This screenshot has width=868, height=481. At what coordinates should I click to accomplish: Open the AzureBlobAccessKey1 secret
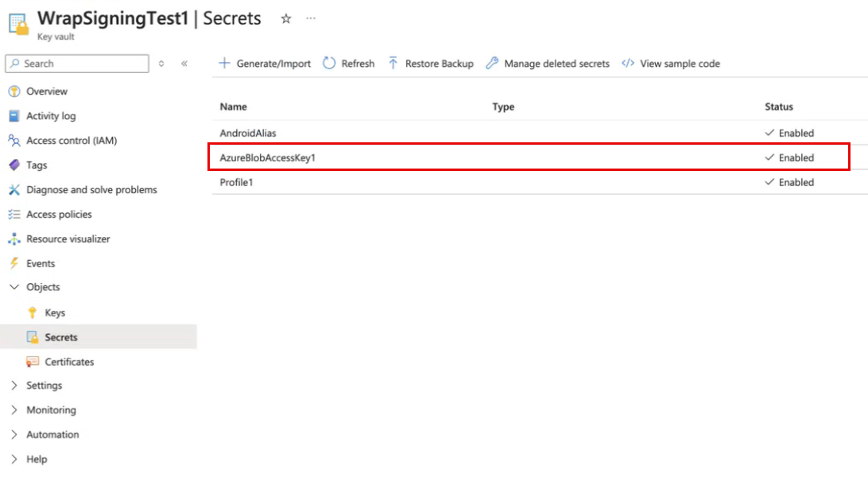(268, 157)
